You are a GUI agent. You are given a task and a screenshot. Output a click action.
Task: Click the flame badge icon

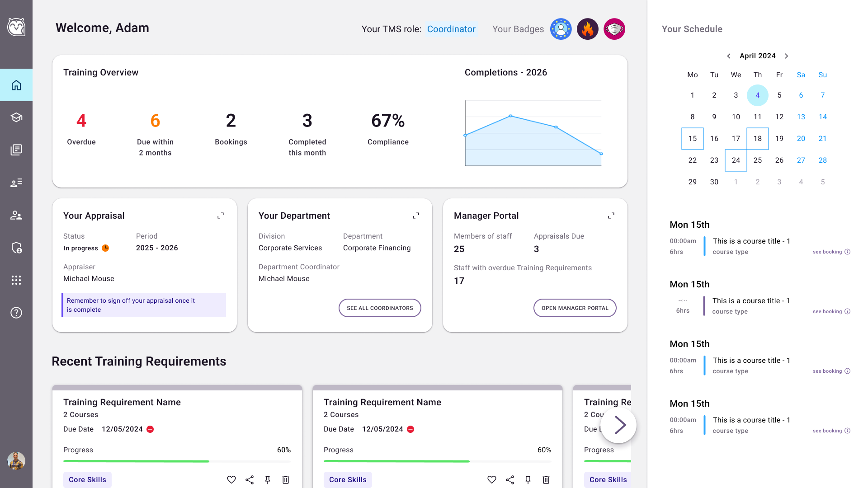[587, 29]
